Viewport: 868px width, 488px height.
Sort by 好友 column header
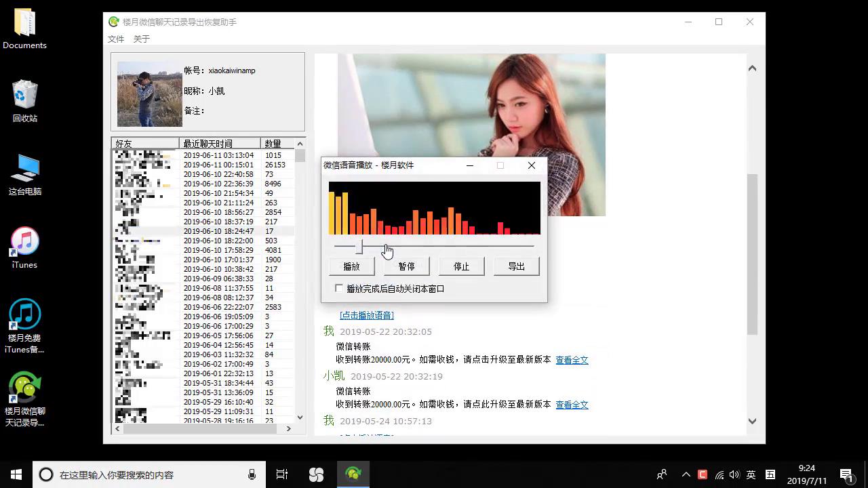(146, 144)
